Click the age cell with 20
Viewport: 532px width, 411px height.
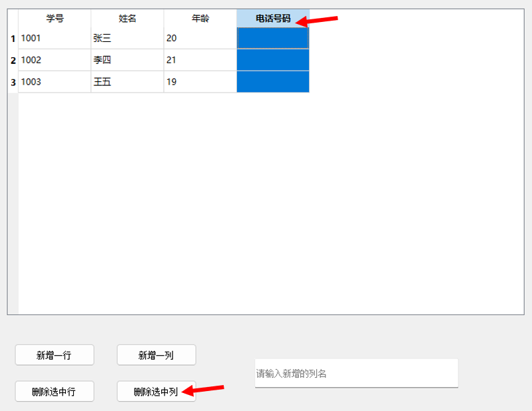pos(200,38)
